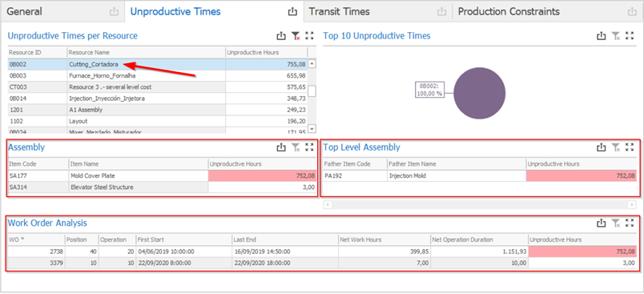Image resolution: width=644 pixels, height=294 pixels.
Task: Select the Cutting_Cortadora resource row
Action: coord(158,64)
